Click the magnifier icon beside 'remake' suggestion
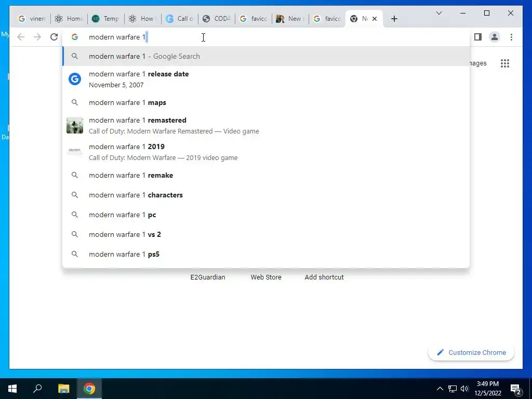The height and width of the screenshot is (399, 532). coord(75,175)
